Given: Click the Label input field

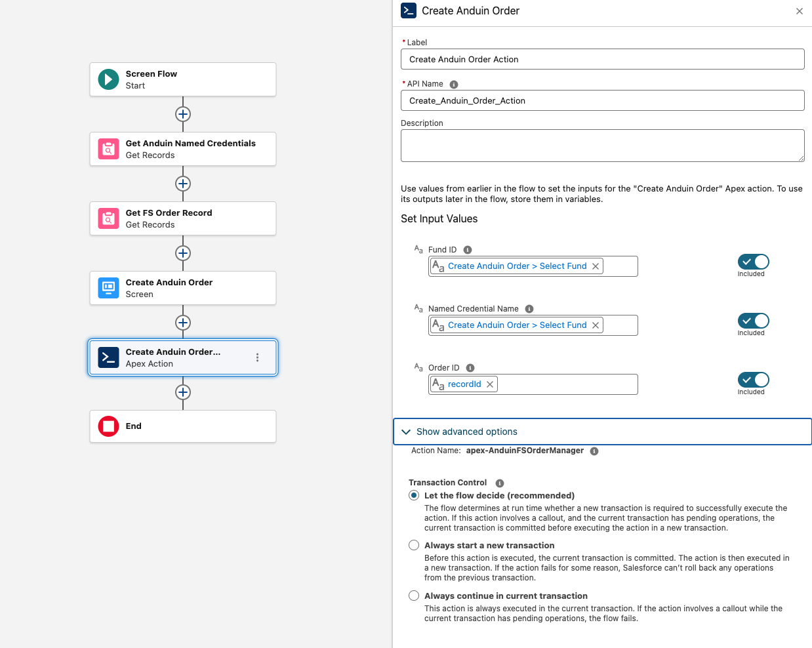Looking at the screenshot, I should [602, 59].
